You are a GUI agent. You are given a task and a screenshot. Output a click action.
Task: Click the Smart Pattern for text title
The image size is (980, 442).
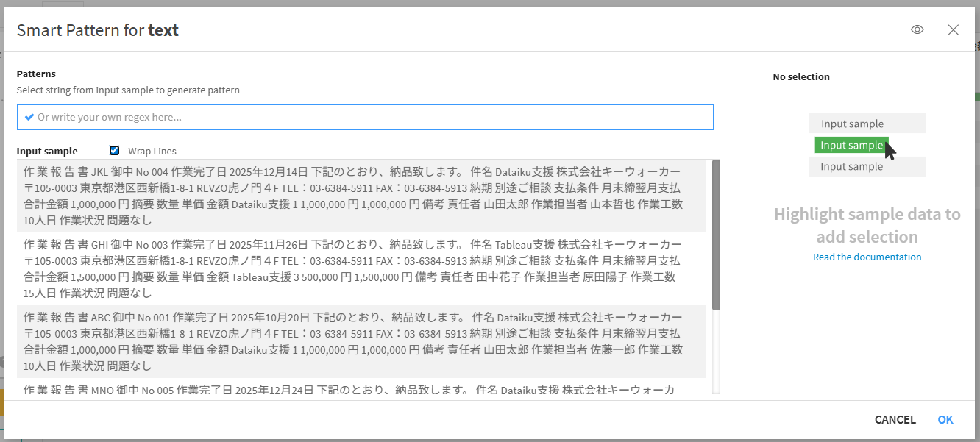[98, 30]
